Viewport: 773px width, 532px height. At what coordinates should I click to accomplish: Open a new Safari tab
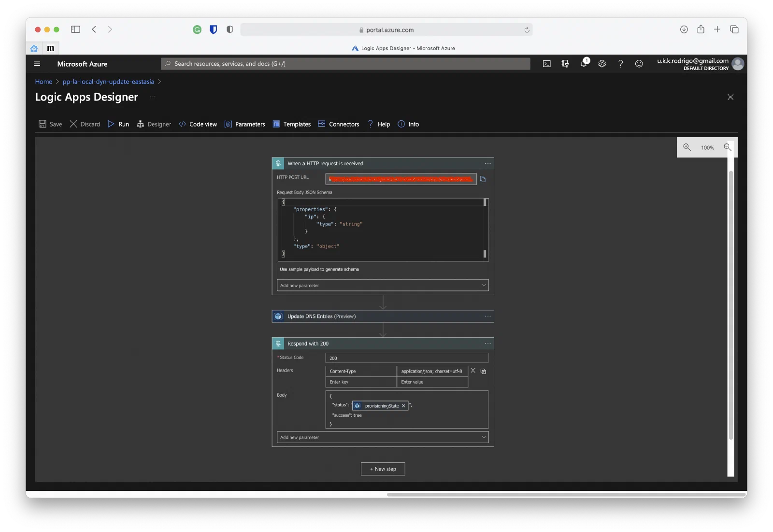[717, 29]
